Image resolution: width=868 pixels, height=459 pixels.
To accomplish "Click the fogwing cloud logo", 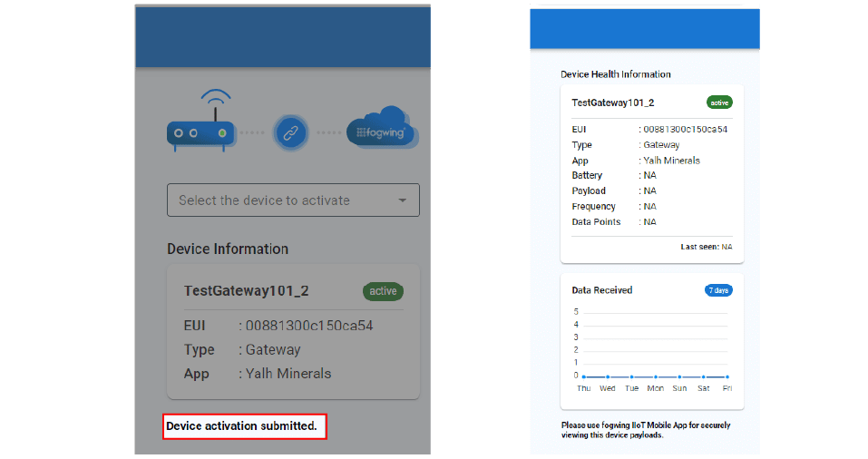I will coord(382,127).
